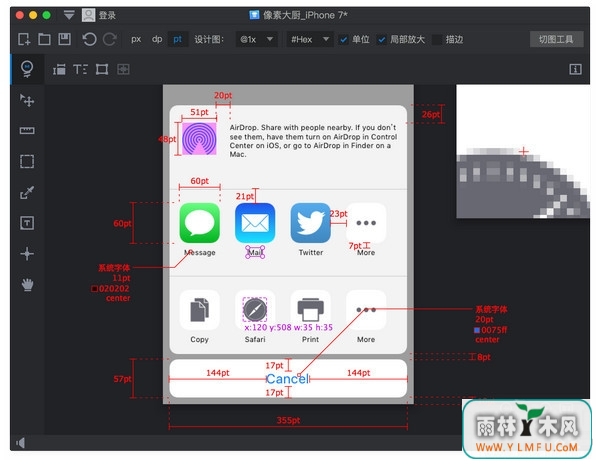This screenshot has width=600, height=464.
Task: Click the AirDrop icon in the design
Action: tap(199, 138)
